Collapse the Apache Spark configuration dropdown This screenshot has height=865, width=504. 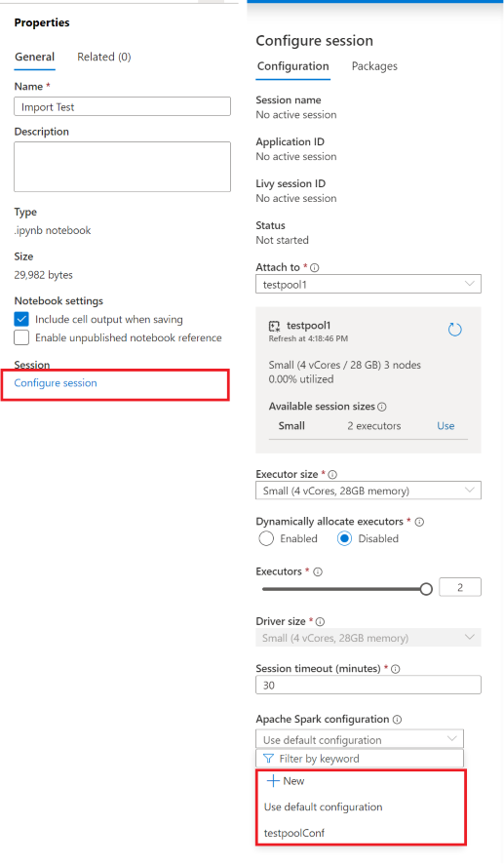[360, 739]
